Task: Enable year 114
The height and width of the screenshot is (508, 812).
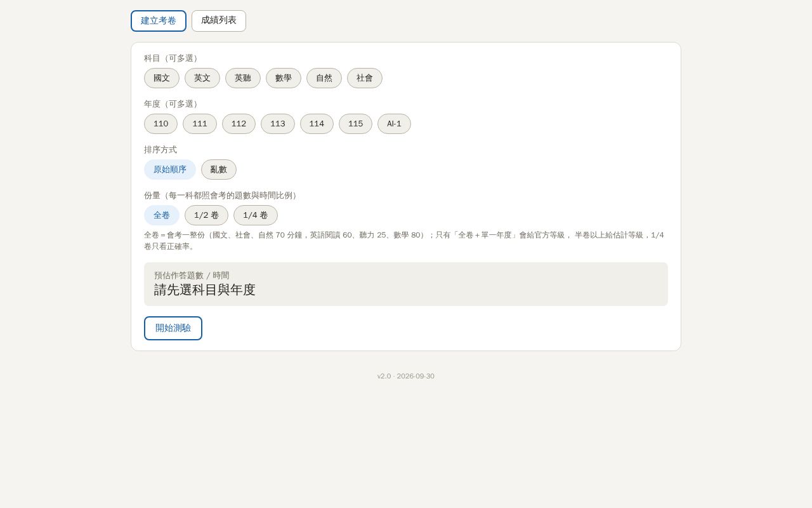Action: tap(317, 124)
